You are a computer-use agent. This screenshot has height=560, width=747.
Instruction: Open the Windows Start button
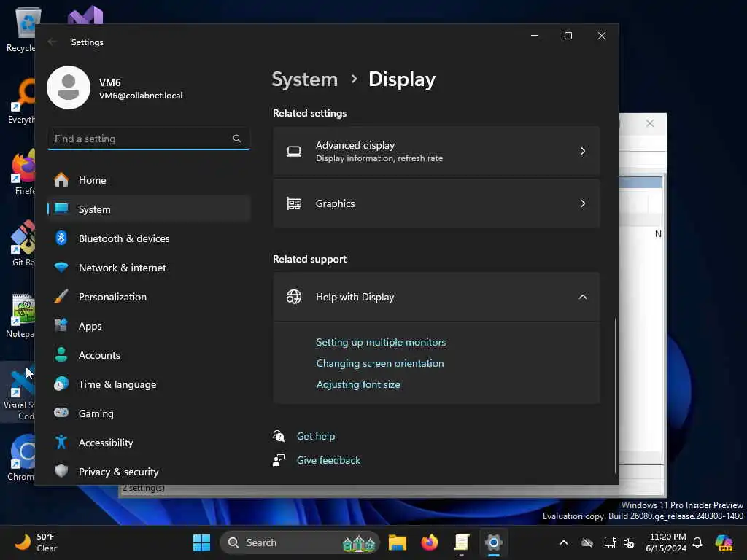point(201,542)
